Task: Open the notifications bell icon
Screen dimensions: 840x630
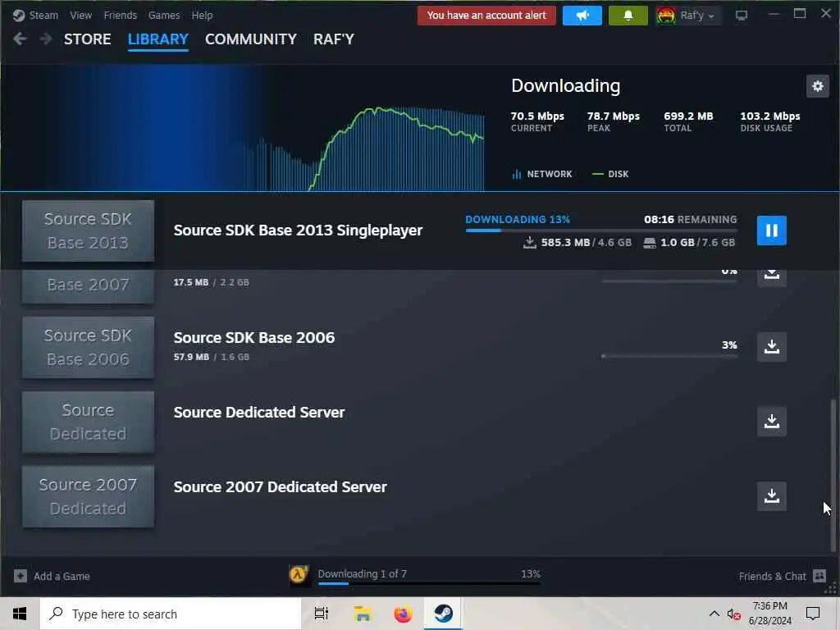Action: click(628, 16)
